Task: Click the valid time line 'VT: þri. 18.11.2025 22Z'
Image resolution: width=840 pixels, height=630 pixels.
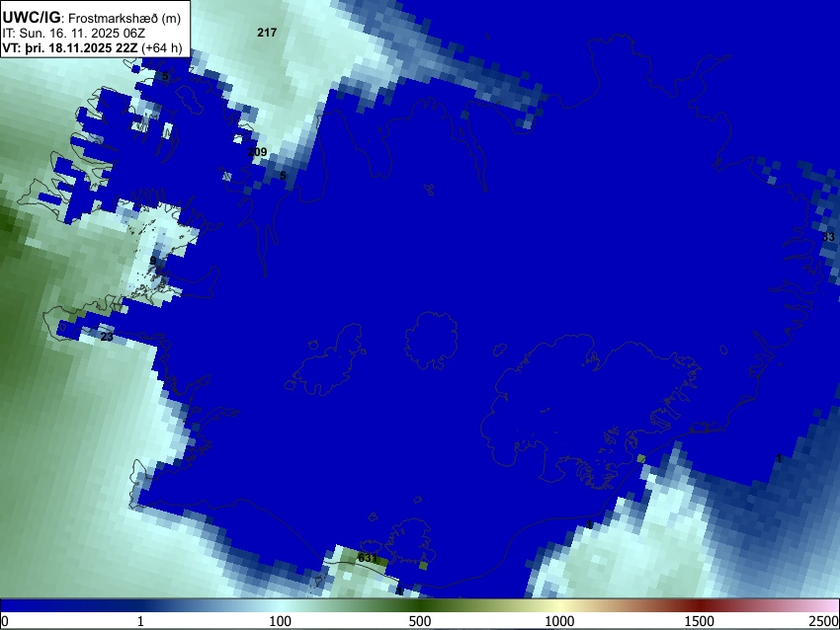Action: coord(70,47)
